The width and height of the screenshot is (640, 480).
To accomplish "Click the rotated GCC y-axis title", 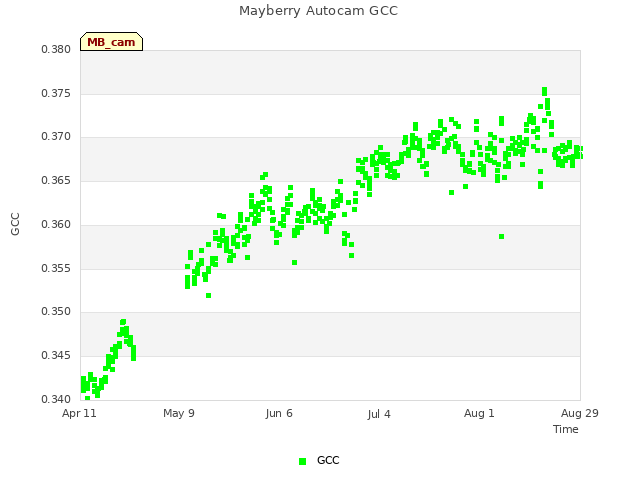I will pos(15,224).
